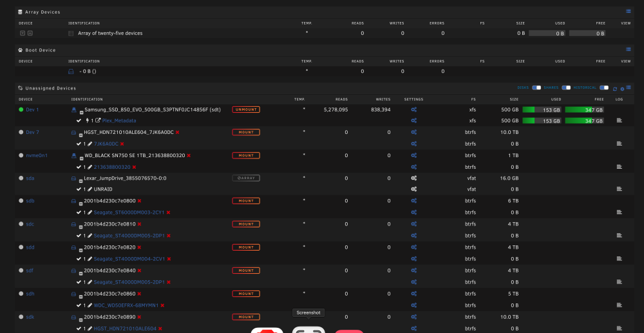This screenshot has width=644, height=333.
Task: Open sdh device link
Action: (30, 294)
